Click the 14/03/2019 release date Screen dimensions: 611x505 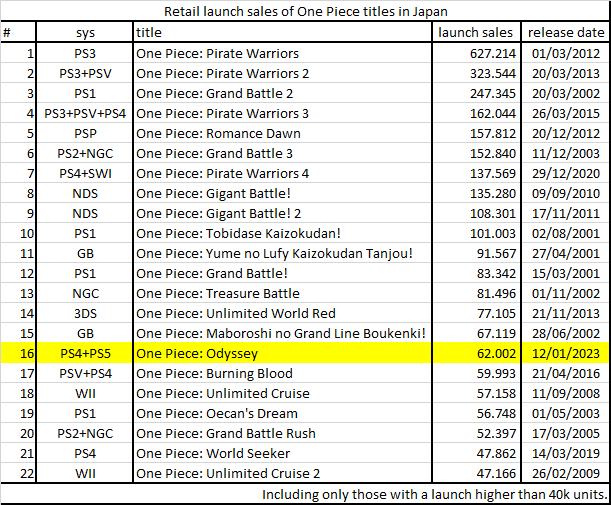(x=566, y=454)
